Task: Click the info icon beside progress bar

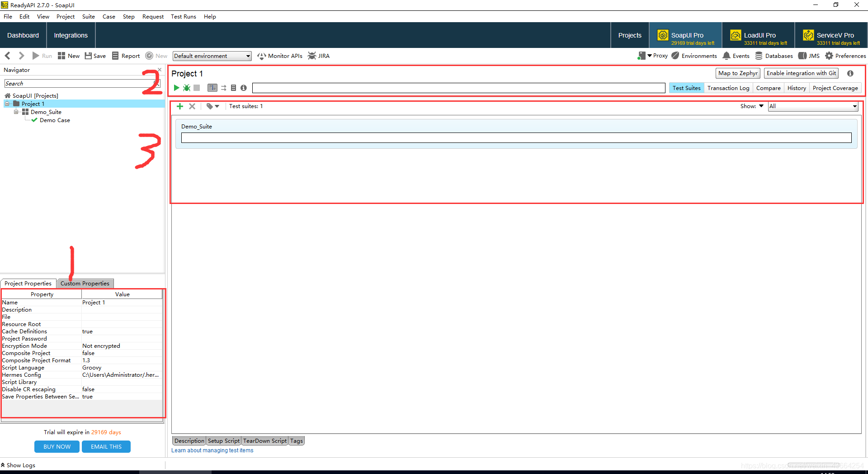Action: point(244,88)
